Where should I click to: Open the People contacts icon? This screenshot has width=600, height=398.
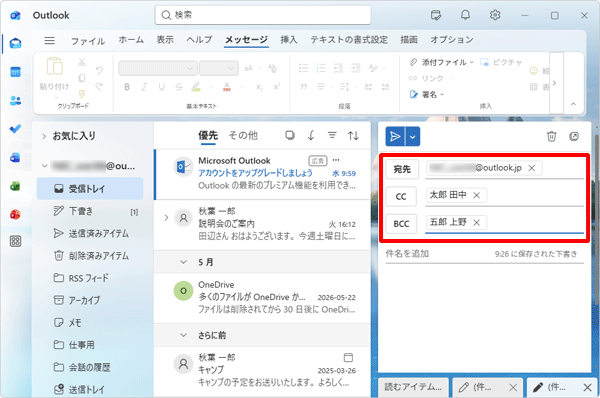(x=15, y=101)
